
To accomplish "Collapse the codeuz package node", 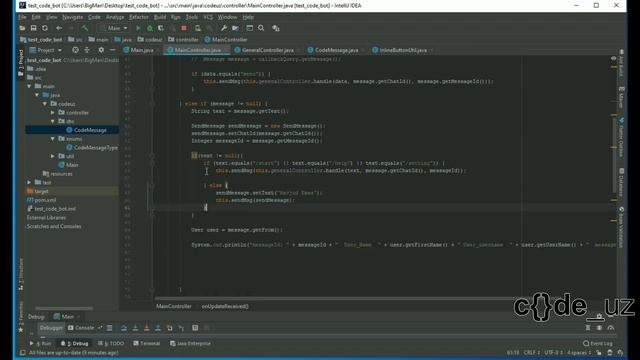I will (x=44, y=104).
